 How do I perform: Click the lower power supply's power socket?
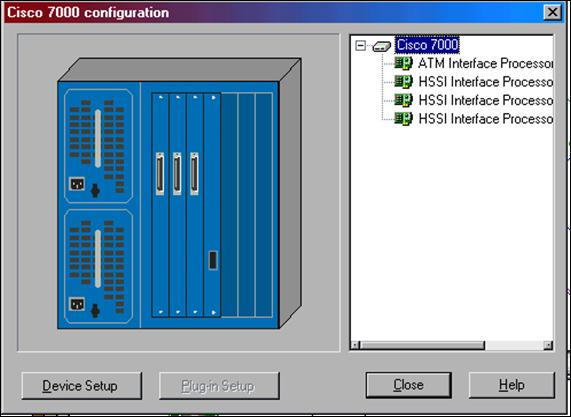[x=77, y=304]
